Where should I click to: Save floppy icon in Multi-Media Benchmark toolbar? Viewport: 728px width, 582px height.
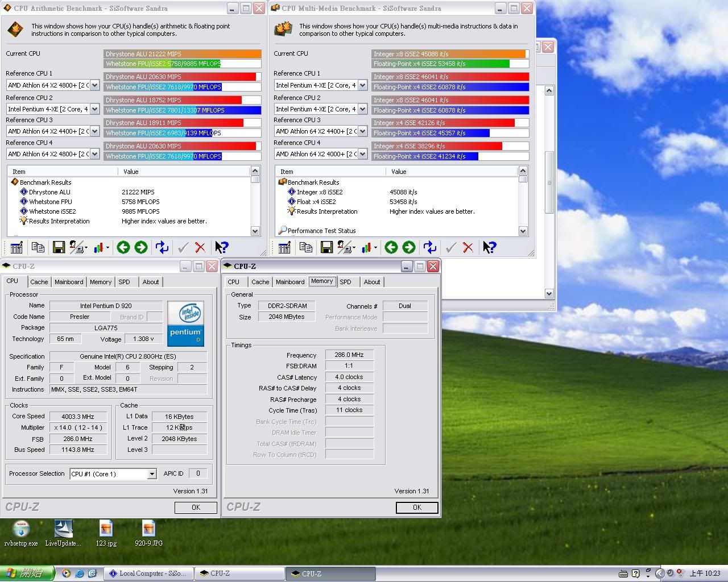(x=326, y=247)
